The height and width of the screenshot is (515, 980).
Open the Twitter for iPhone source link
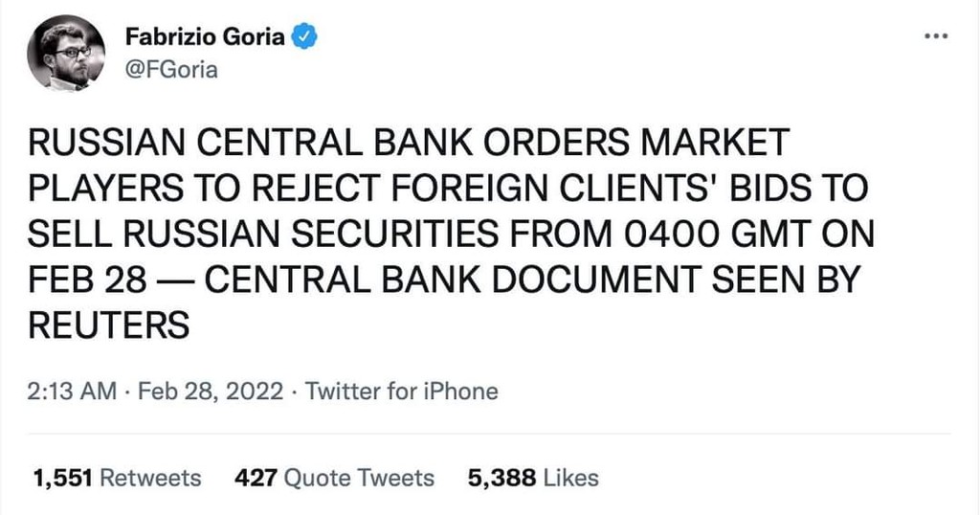click(x=401, y=392)
